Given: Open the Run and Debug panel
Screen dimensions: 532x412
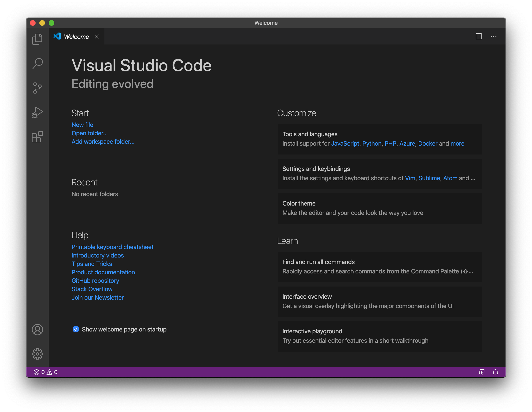Looking at the screenshot, I should click(37, 112).
